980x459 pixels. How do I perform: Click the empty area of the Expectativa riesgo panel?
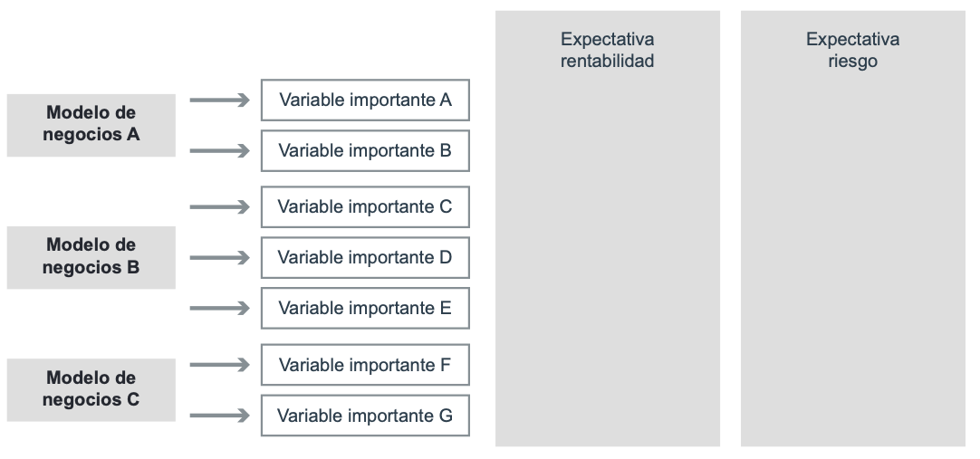click(x=853, y=256)
